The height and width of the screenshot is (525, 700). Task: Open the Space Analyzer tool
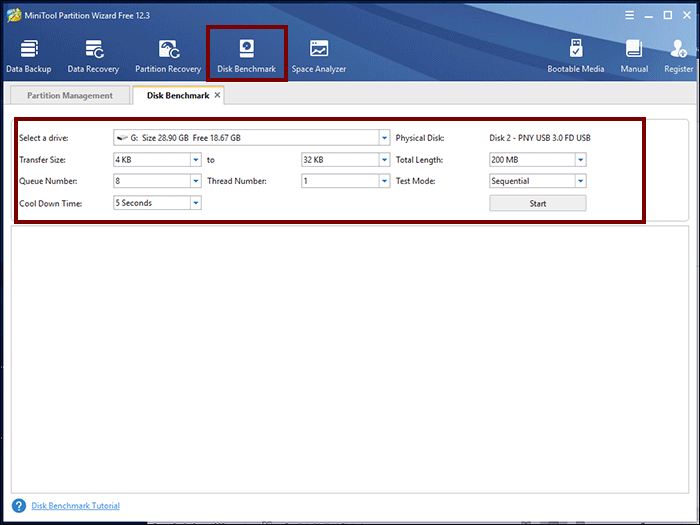point(319,56)
